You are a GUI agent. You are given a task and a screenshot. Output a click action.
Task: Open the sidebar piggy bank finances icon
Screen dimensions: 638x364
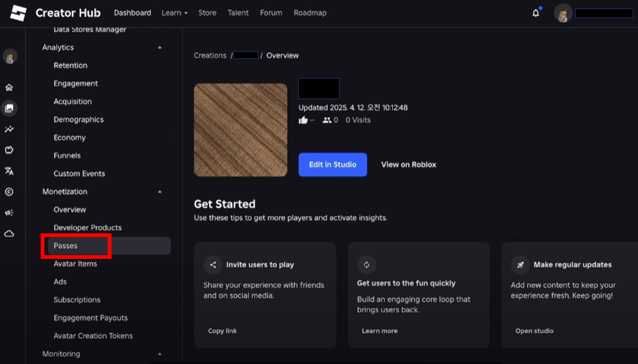point(9,150)
